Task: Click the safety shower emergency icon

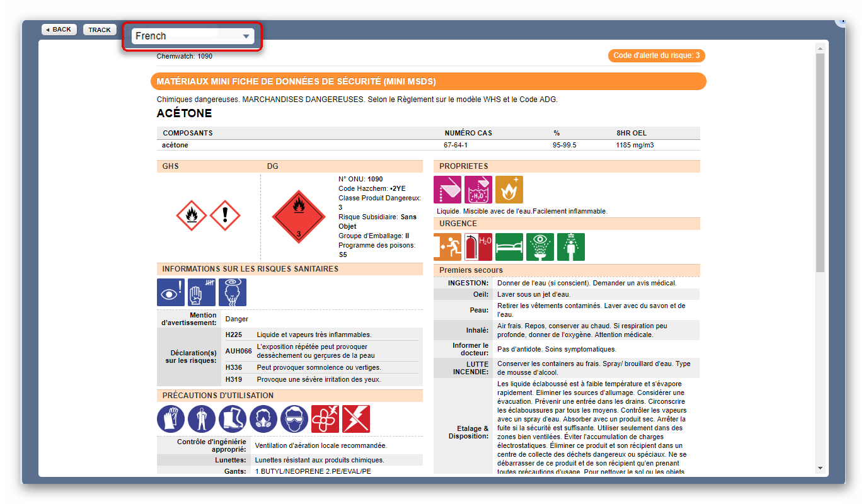Action: coord(570,246)
